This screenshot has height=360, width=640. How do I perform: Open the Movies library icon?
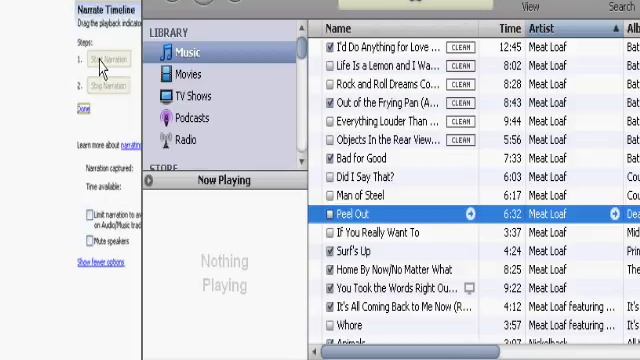coord(166,74)
